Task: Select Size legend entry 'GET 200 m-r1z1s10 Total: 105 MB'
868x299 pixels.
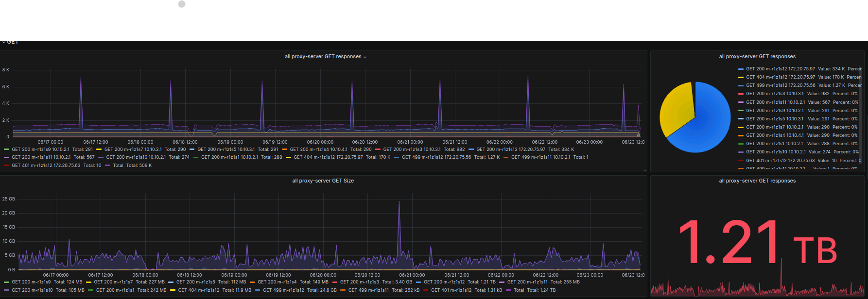Action: pyautogui.click(x=44, y=290)
